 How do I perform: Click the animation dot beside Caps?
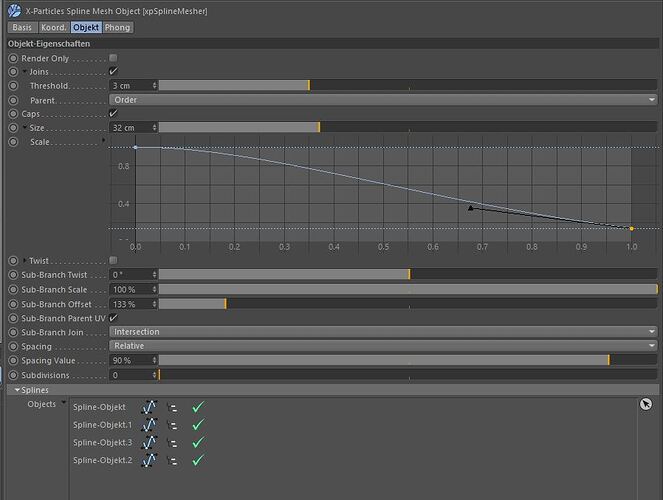[x=13, y=114]
